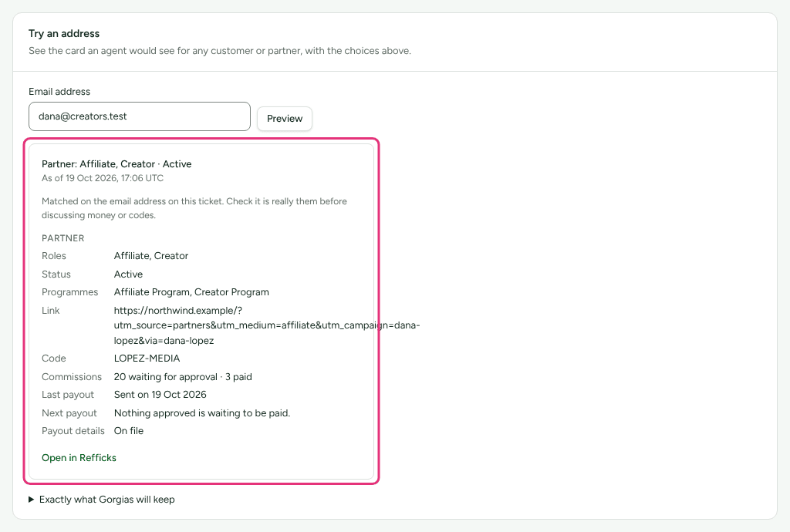The width and height of the screenshot is (790, 532).
Task: Click the 'Code' row label
Action: (54, 359)
